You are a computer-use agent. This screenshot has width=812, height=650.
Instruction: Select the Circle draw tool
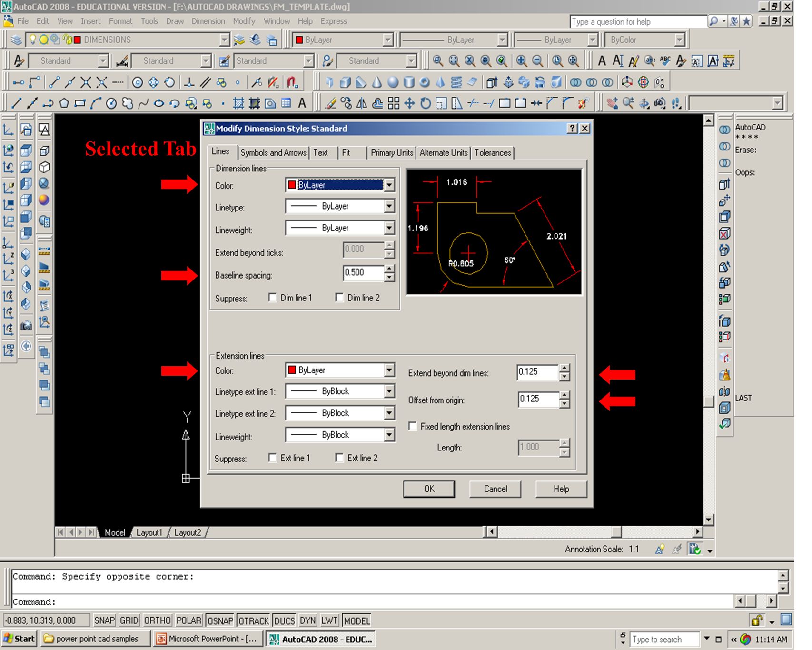tap(111, 103)
